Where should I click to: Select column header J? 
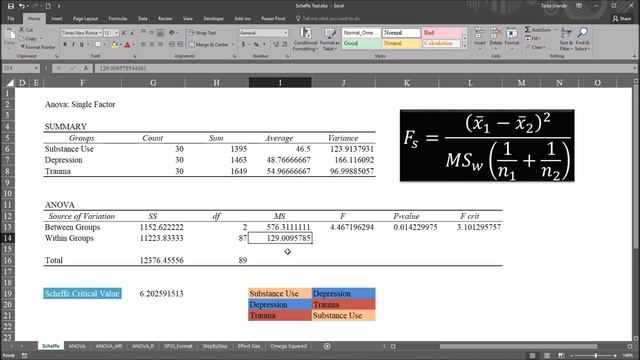(343, 83)
